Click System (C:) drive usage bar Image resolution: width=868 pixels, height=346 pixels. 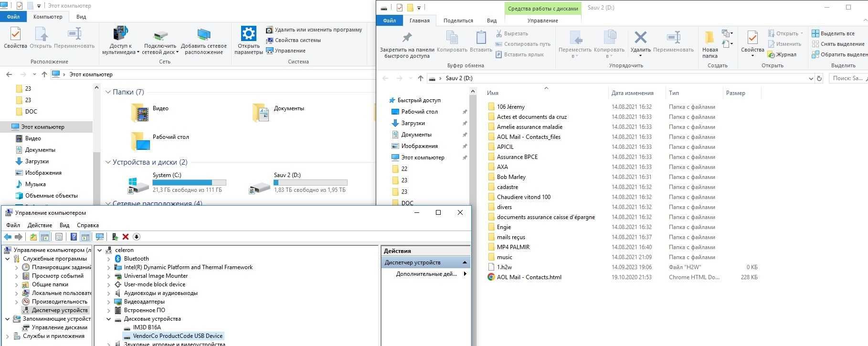[x=189, y=182]
